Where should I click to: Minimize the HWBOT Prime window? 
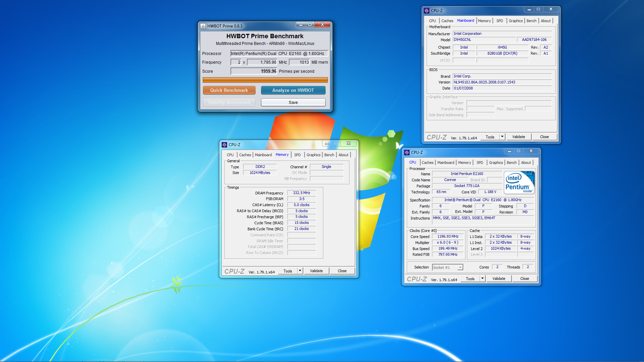tap(301, 25)
